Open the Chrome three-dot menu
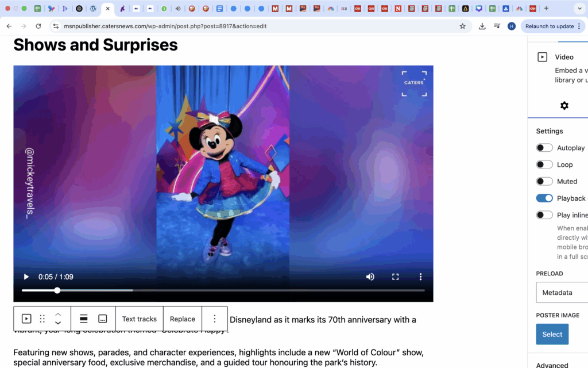588x368 pixels. [579, 26]
